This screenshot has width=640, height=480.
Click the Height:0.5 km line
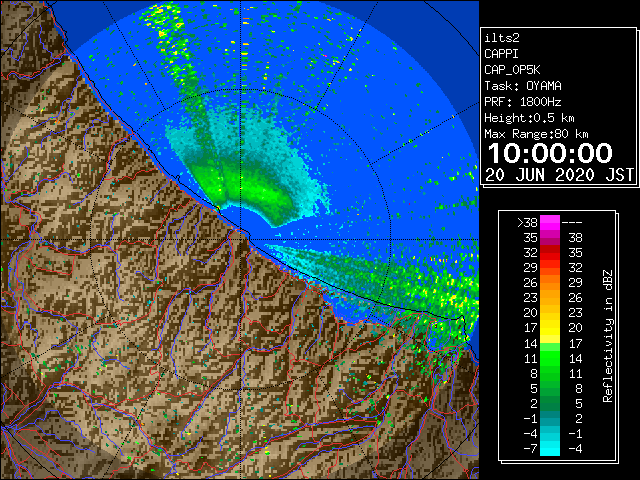coord(529,118)
